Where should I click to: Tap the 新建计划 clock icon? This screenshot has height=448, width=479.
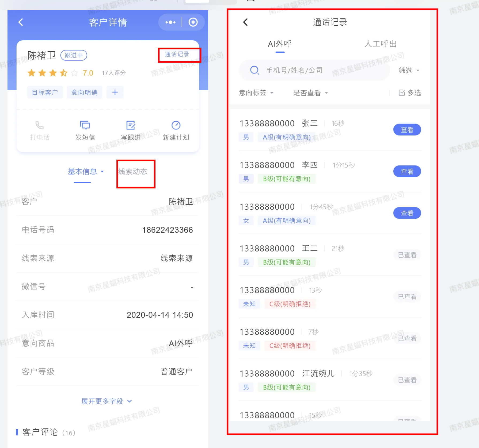tap(176, 125)
